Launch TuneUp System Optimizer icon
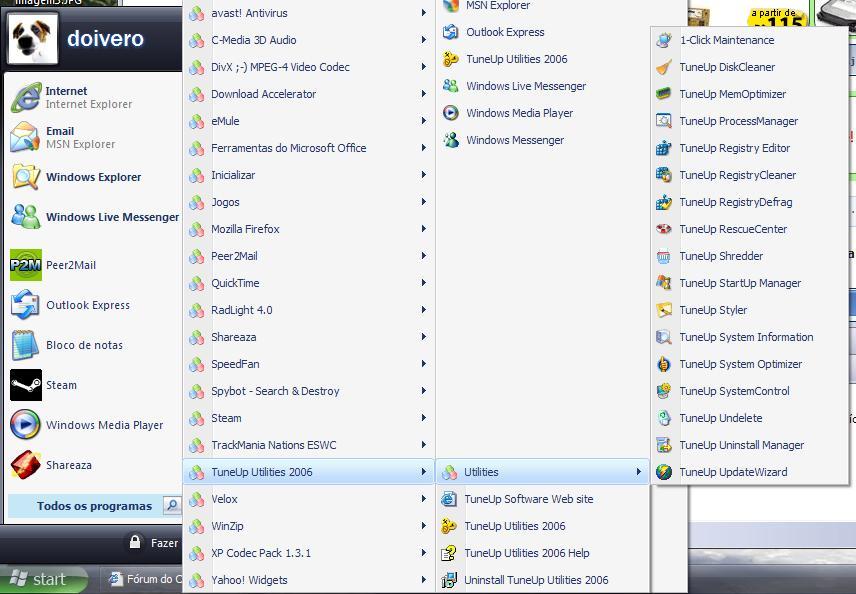This screenshot has height=594, width=856. click(663, 364)
